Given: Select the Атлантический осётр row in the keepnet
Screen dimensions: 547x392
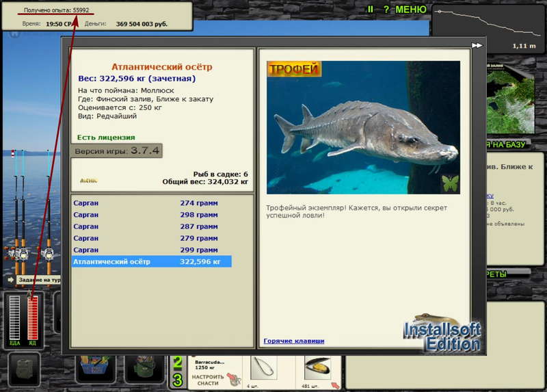Looking at the screenshot, I should pos(151,261).
